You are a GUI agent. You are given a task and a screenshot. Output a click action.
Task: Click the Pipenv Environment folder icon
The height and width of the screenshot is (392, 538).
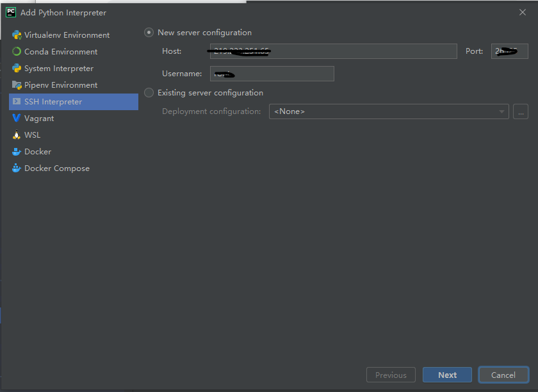point(17,85)
